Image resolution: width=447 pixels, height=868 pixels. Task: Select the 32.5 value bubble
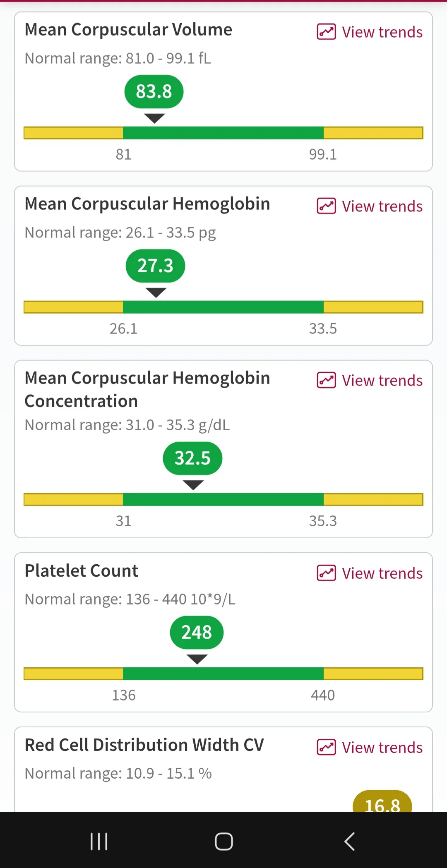[x=192, y=458]
